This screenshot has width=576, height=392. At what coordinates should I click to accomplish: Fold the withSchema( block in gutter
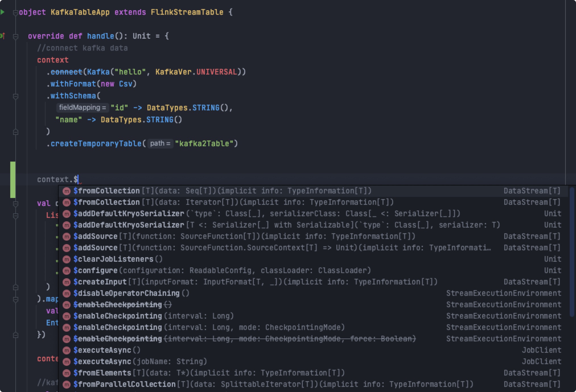[16, 96]
